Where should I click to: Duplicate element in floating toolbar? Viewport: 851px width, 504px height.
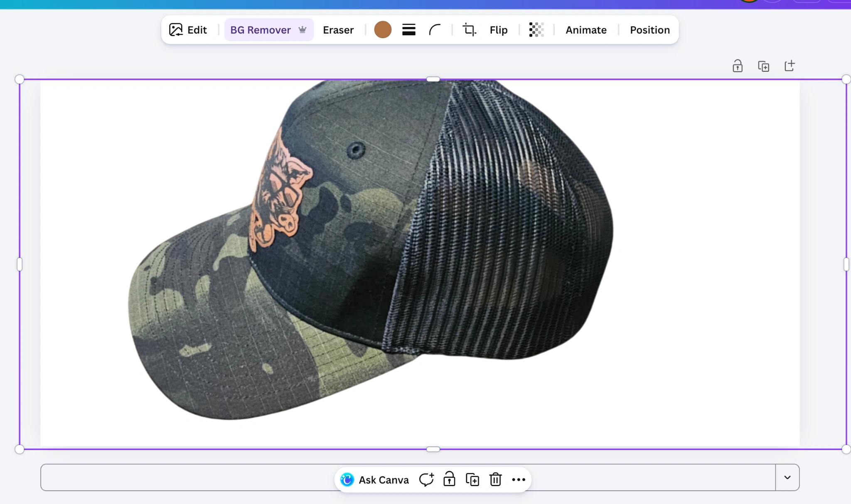point(472,480)
